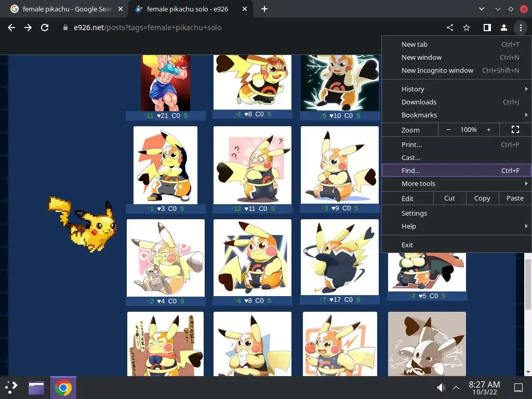The width and height of the screenshot is (532, 399).
Task: Open the thumbnail with Japanese text
Action: pos(166,344)
